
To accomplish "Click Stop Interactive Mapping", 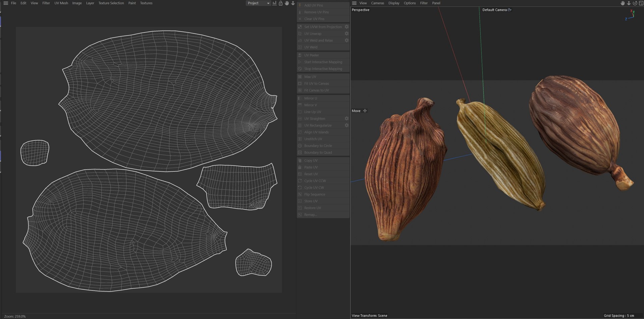I will (323, 69).
